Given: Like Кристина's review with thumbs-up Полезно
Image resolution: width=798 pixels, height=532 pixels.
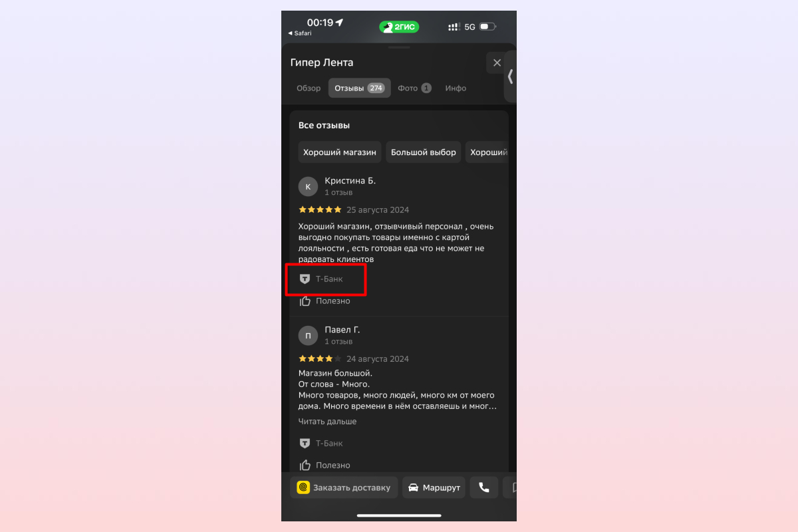Looking at the screenshot, I should 325,301.
